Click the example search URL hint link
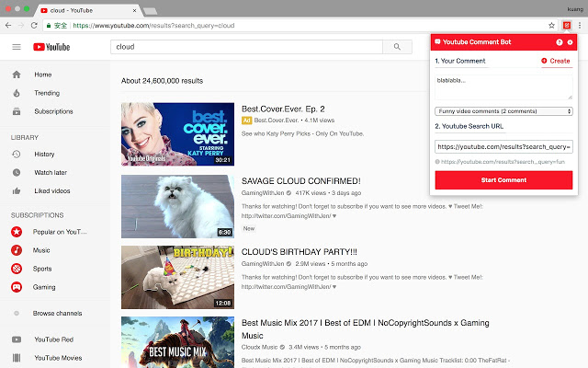This screenshot has height=368, width=588. pos(503,162)
